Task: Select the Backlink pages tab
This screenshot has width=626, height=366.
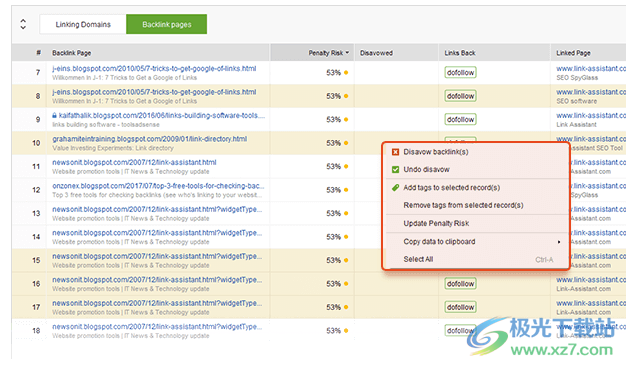Action: 166,24
